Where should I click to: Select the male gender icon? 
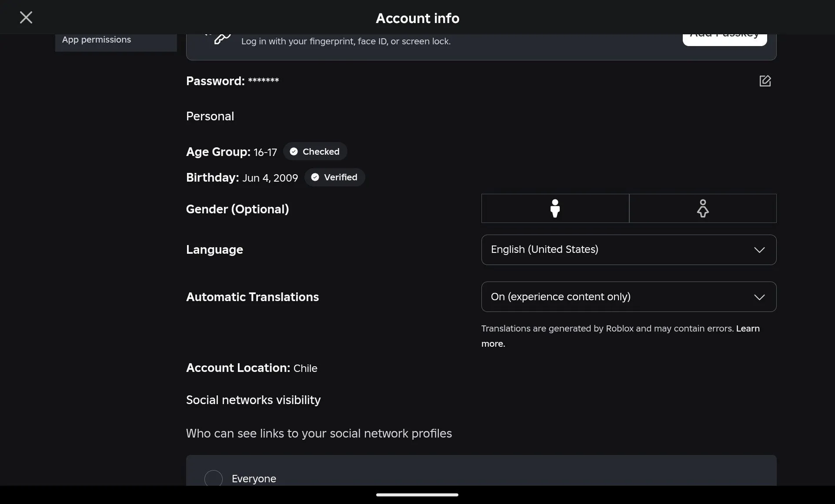[555, 209]
